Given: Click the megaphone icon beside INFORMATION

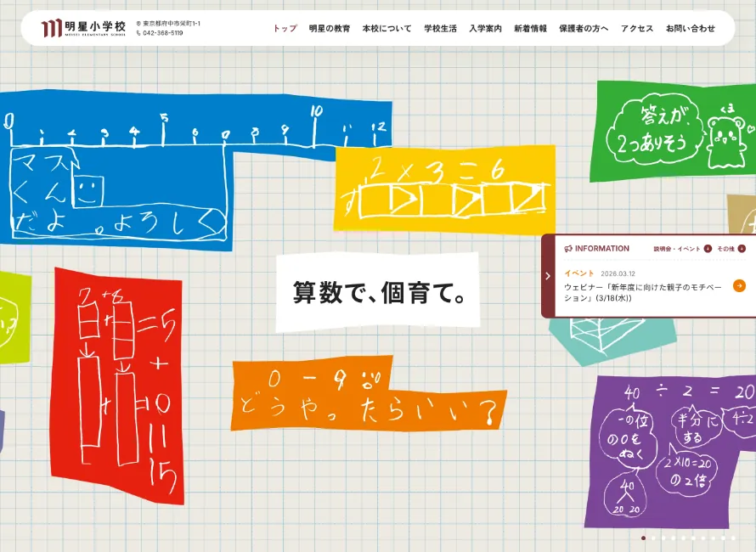Looking at the screenshot, I should pyautogui.click(x=568, y=249).
